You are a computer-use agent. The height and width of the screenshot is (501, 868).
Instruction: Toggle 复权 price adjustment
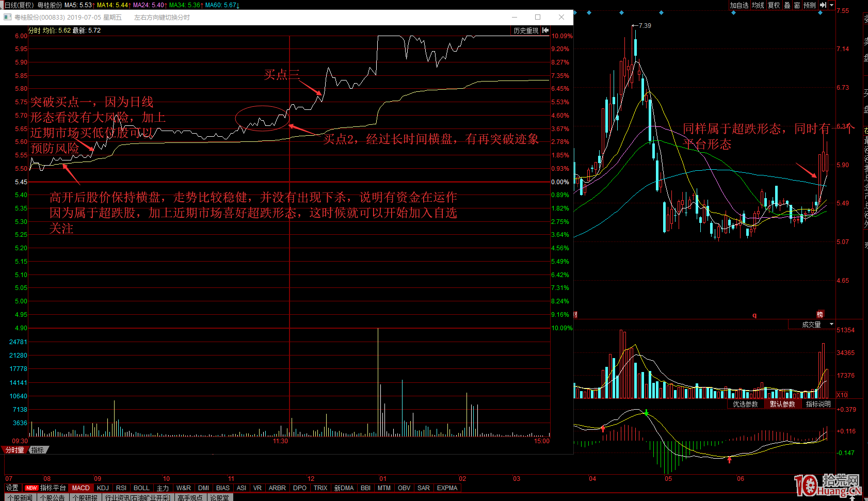point(774,5)
